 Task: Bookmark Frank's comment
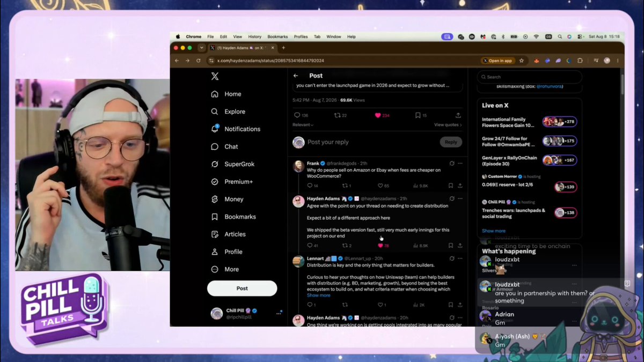tap(450, 186)
